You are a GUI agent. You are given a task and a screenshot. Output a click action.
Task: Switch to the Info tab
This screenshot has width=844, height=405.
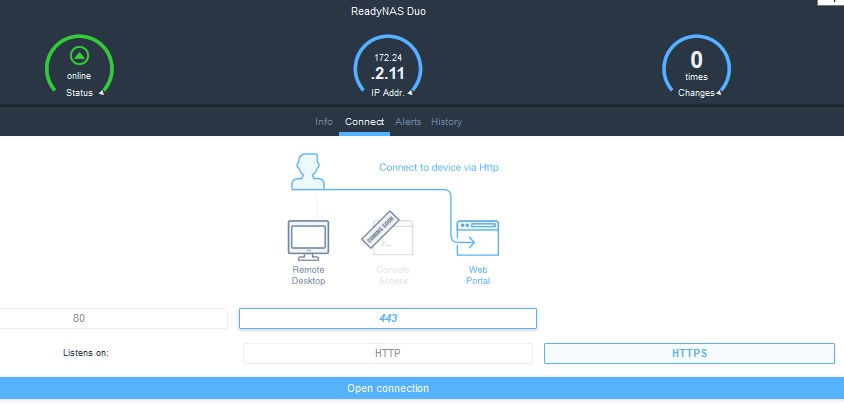click(x=323, y=122)
